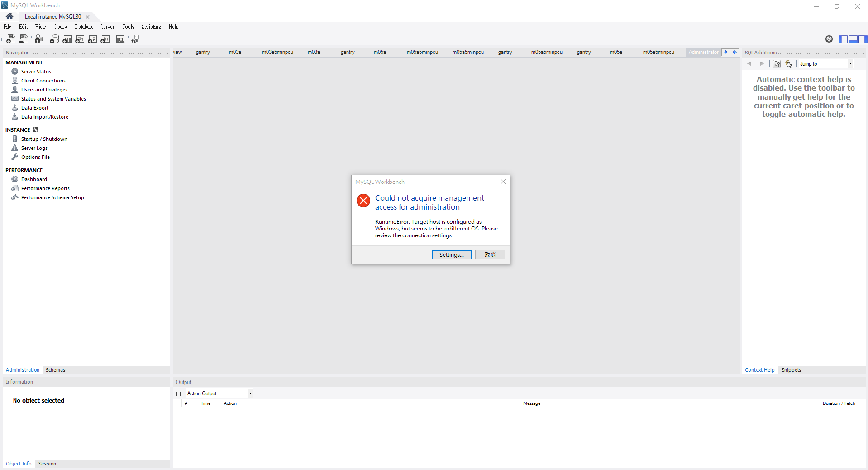
Task: Close the Local instance MySQL80 tab
Action: pyautogui.click(x=87, y=17)
